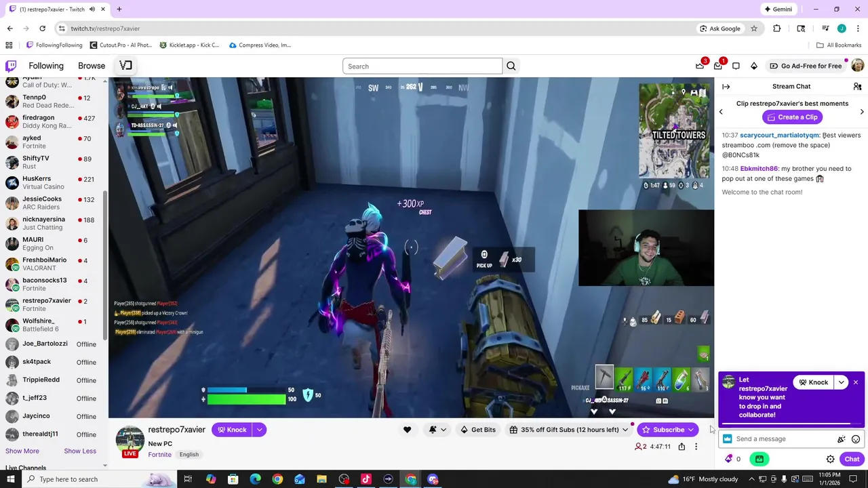The image size is (868, 488).
Task: Open the Subscribe button dropdown
Action: pos(691,430)
